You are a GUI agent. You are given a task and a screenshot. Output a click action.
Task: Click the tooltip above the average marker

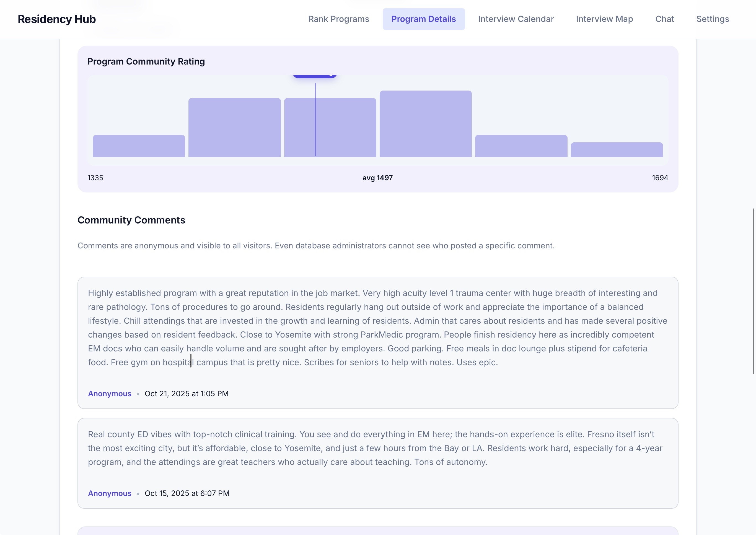tap(315, 75)
